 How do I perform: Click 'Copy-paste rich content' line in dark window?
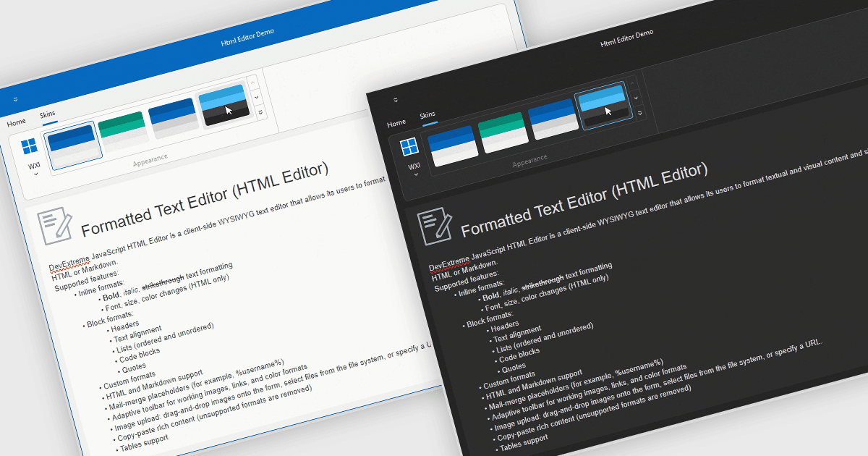pos(592,413)
